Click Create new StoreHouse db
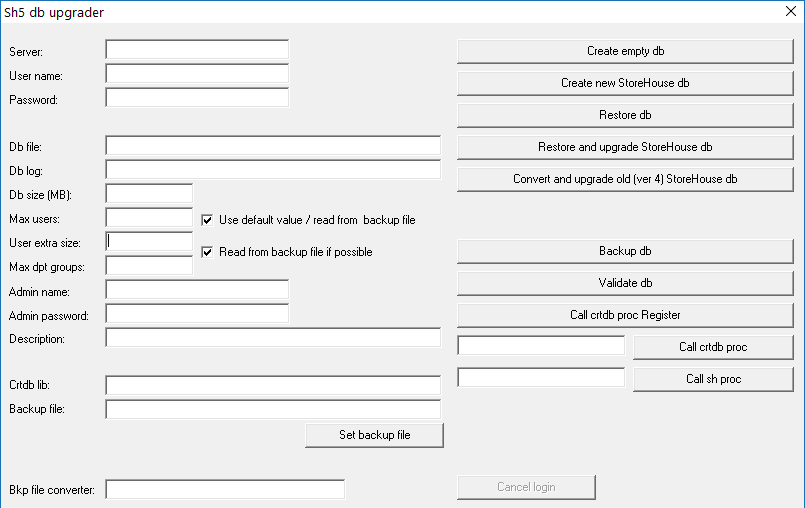805x508 pixels. click(x=625, y=83)
